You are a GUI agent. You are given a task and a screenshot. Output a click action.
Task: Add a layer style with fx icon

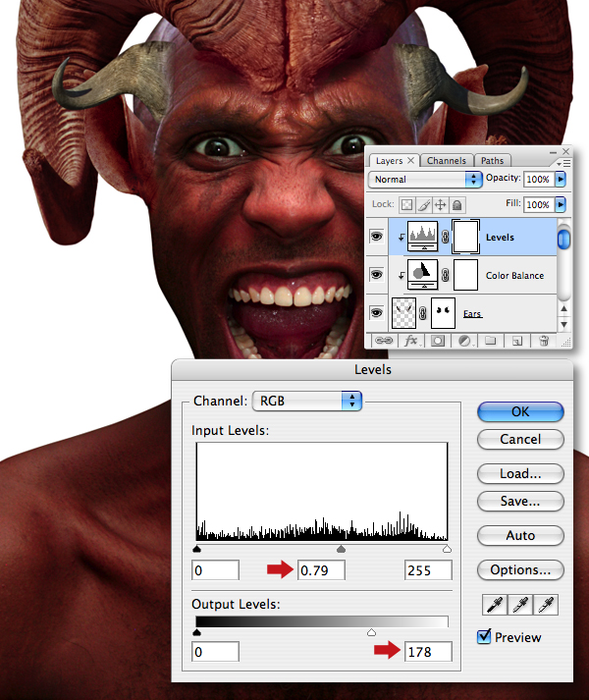pos(411,341)
